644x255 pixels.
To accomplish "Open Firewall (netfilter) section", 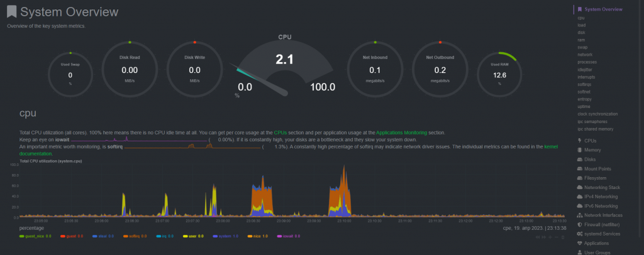I will (x=602, y=224).
